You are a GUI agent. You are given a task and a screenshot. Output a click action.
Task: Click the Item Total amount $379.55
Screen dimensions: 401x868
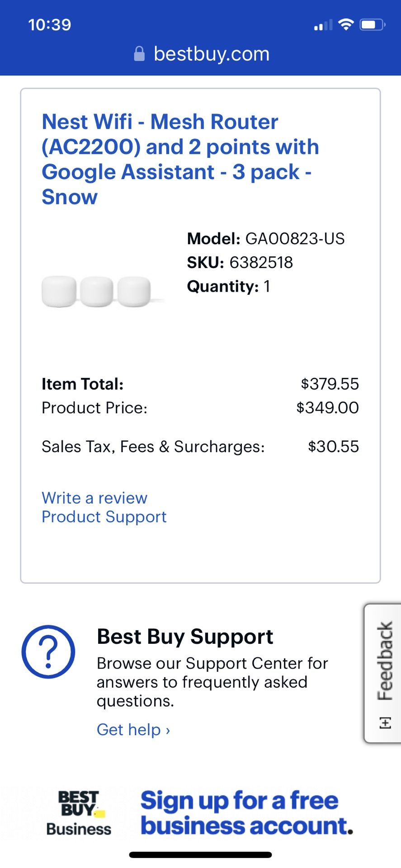[x=330, y=384]
